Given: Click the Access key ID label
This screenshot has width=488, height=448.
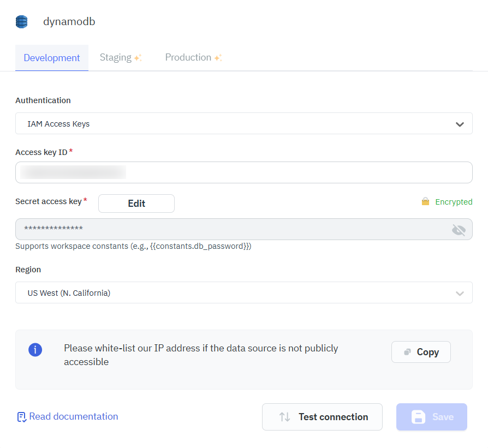Looking at the screenshot, I should [x=41, y=152].
